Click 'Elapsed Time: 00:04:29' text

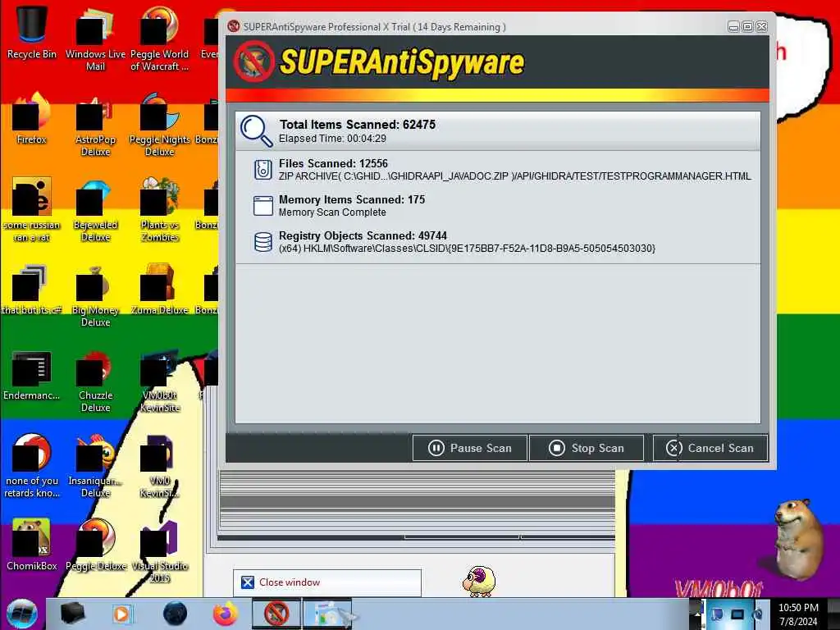click(332, 139)
